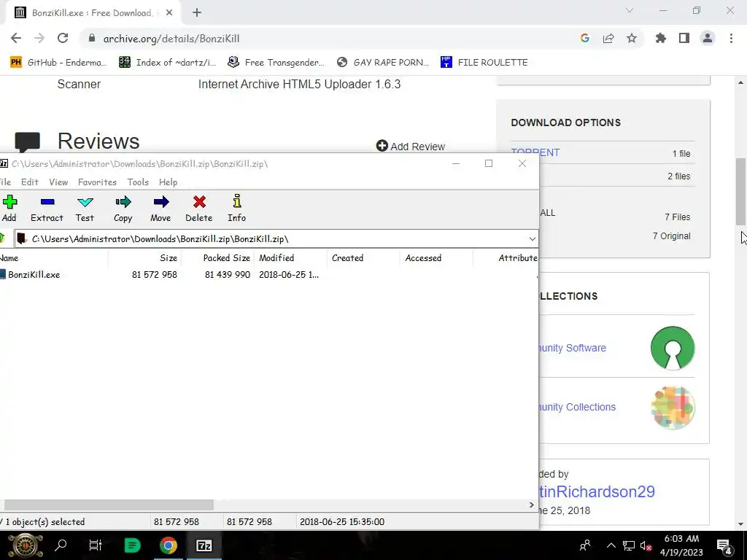Go back using Chrome's back arrow
Viewport: 747px width, 560px height.
tap(16, 39)
